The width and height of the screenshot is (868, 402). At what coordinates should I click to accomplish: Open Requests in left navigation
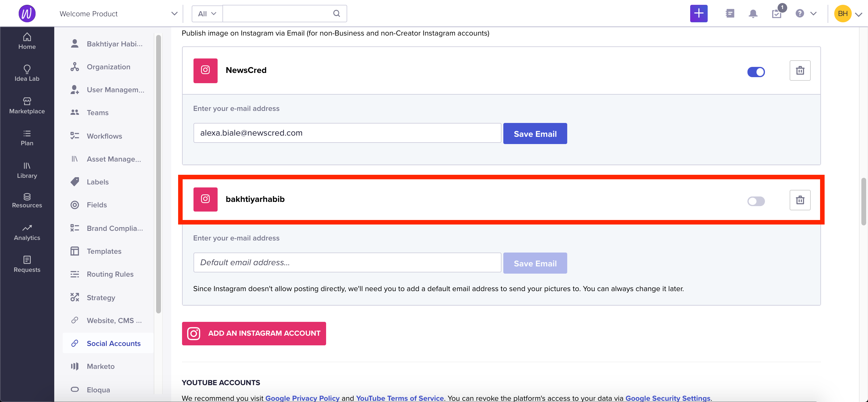tap(27, 264)
